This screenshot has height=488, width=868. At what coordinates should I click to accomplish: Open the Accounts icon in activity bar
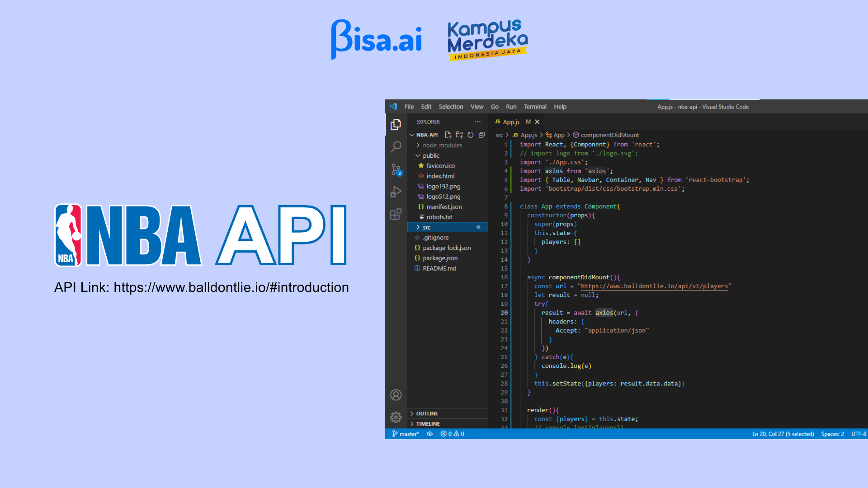396,395
